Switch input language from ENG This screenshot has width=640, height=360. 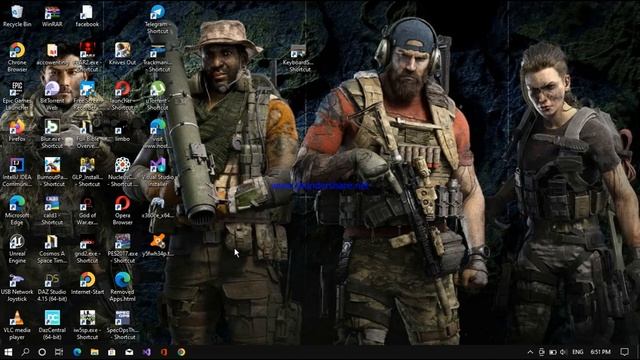[578, 352]
